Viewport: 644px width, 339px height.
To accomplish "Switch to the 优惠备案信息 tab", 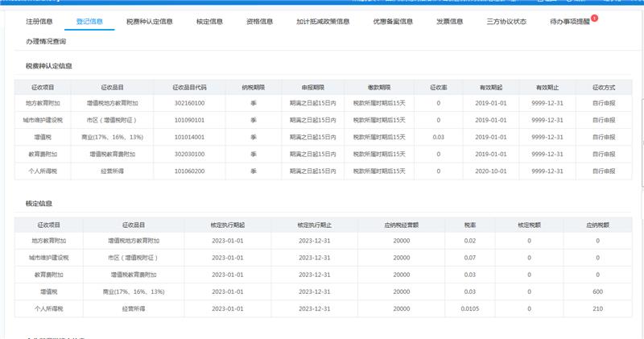I will pyautogui.click(x=394, y=23).
